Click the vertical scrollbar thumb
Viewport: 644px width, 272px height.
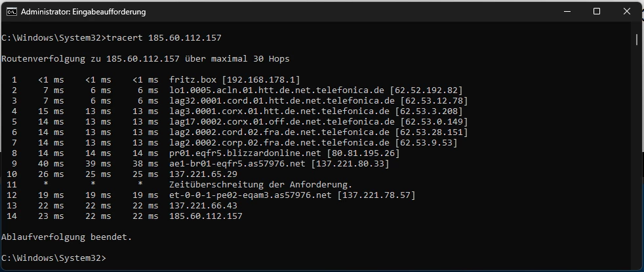[x=637, y=40]
